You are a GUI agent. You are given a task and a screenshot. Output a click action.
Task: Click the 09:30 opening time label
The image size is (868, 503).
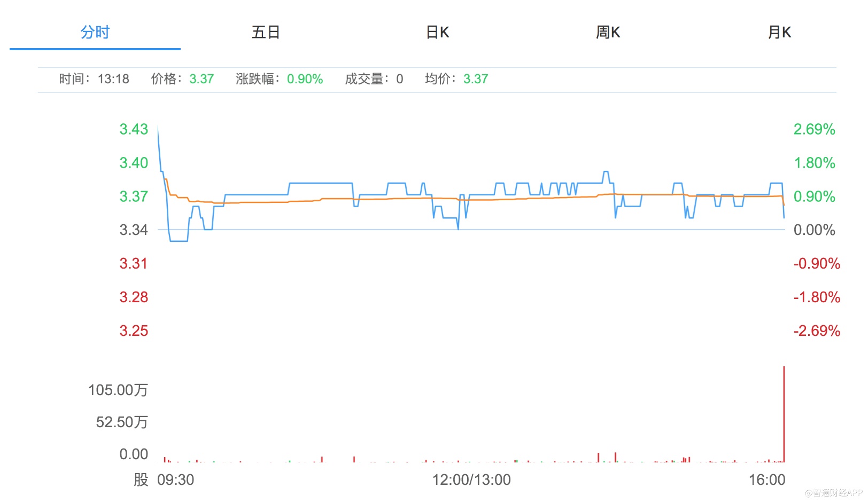point(175,480)
